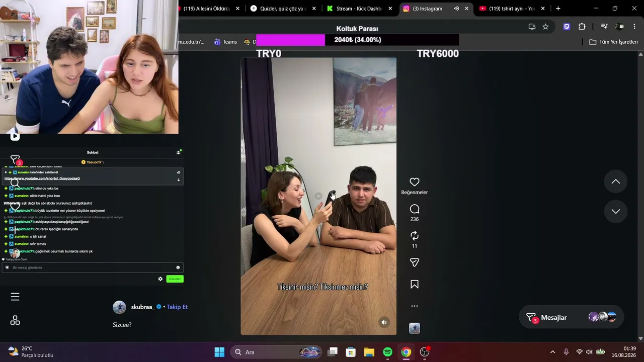Bookmark this page with the star icon
This screenshot has height=362, width=644.
click(545, 27)
